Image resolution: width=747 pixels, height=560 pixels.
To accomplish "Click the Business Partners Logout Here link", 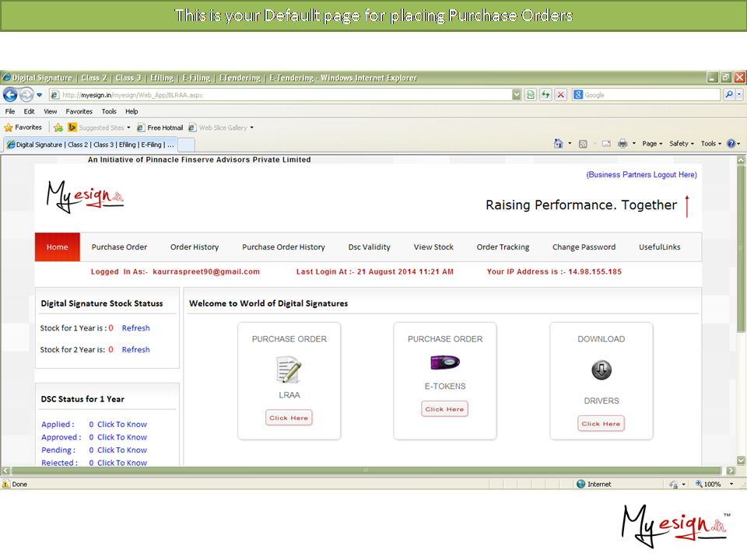I will [641, 175].
